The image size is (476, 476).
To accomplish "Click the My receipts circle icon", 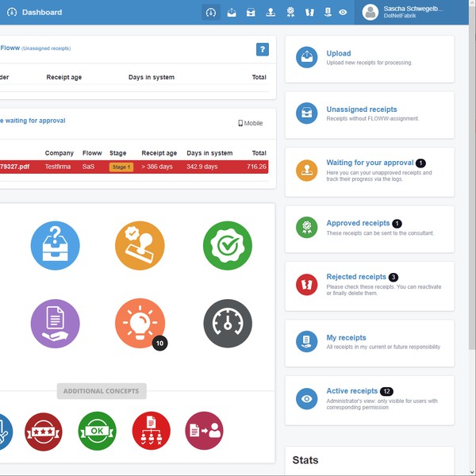I will coord(306,341).
